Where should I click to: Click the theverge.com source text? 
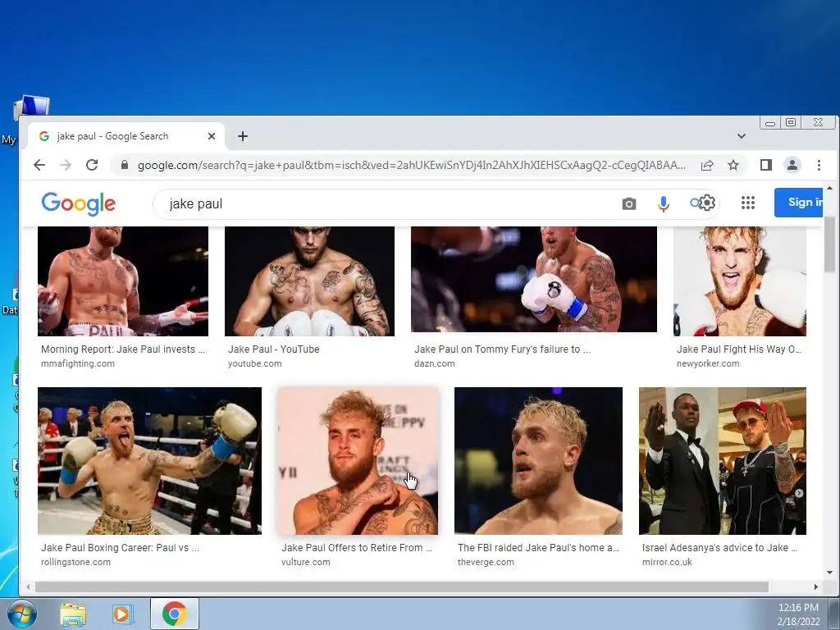coord(486,563)
